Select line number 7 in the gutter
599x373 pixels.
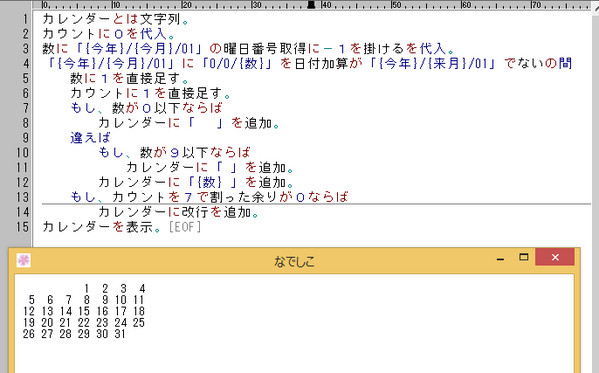click(25, 108)
